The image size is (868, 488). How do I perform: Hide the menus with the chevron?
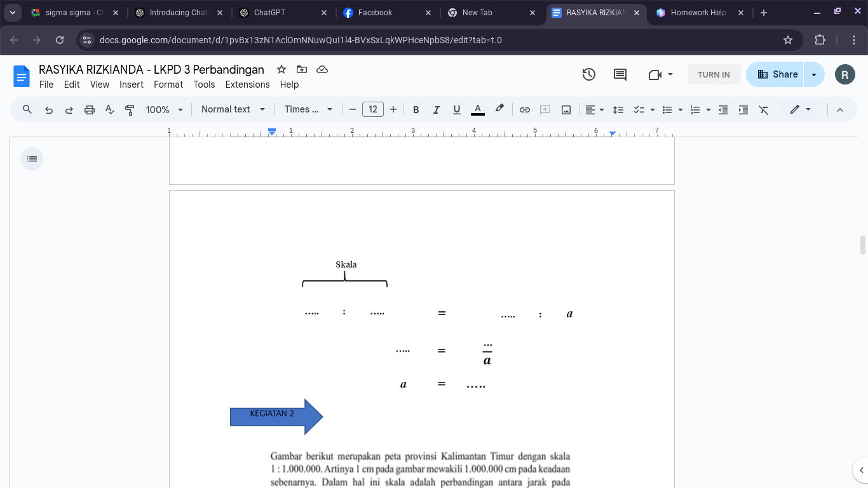(840, 109)
